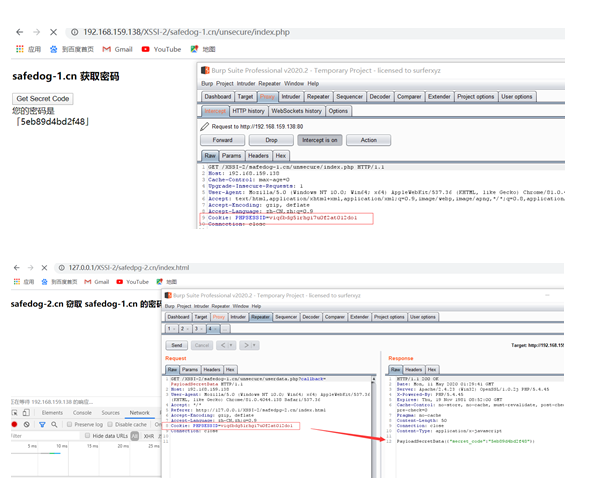This screenshot has height=497, width=593.
Task: Click the 127.0.0.1 address bar URL
Action: point(129,268)
